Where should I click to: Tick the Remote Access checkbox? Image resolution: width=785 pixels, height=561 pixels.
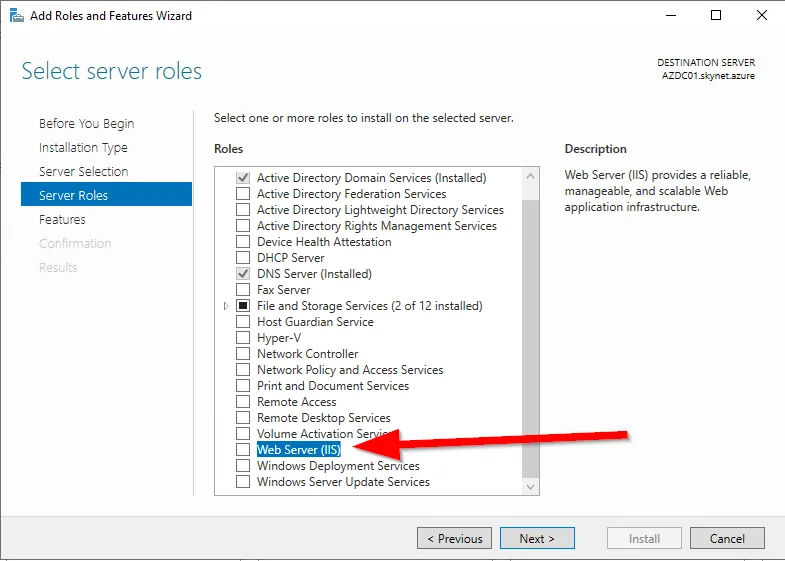243,402
